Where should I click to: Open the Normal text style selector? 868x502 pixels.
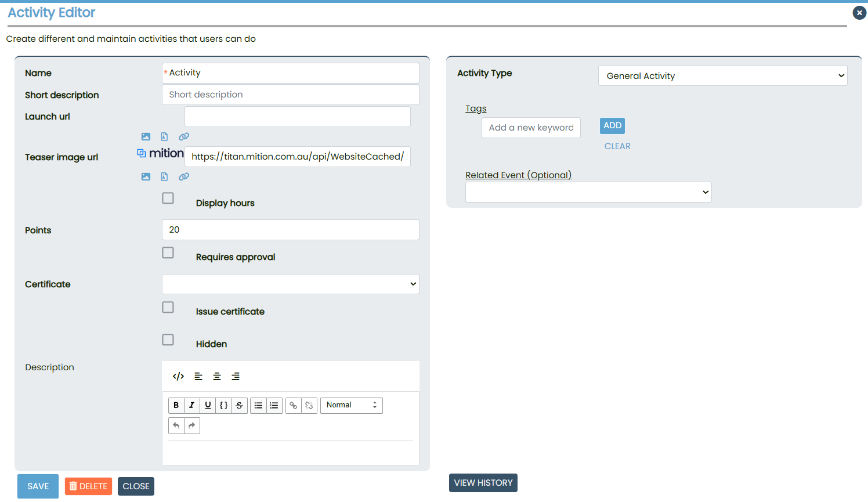351,406
